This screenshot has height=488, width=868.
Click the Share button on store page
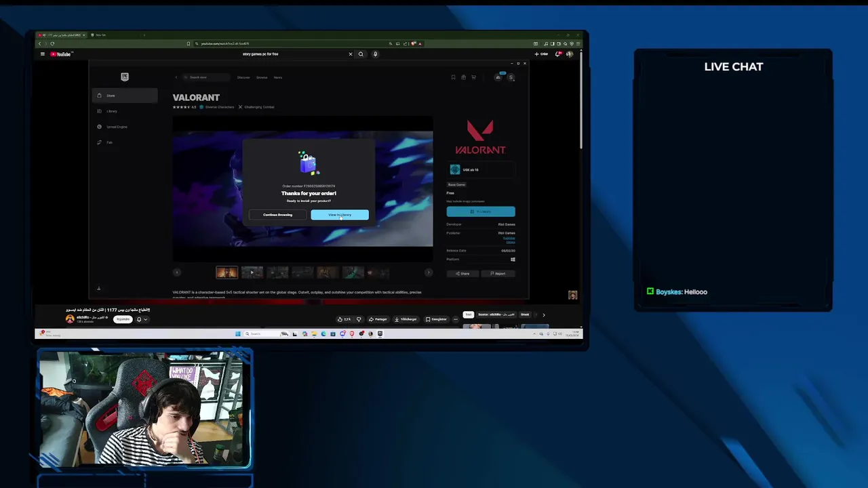[462, 274]
